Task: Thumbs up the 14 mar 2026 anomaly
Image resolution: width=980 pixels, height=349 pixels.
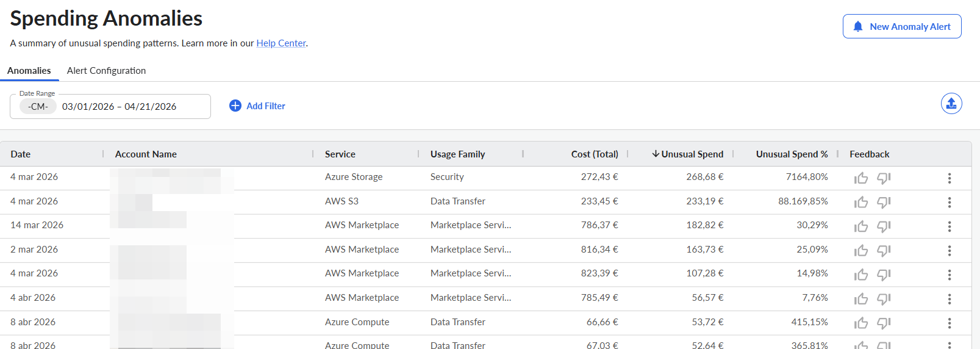Action: coord(861,226)
